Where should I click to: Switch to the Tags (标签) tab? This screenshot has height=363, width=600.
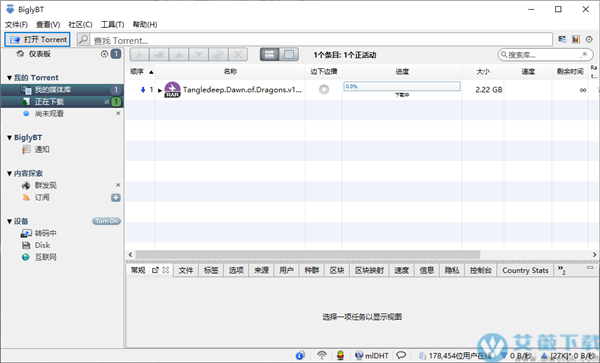point(211,270)
